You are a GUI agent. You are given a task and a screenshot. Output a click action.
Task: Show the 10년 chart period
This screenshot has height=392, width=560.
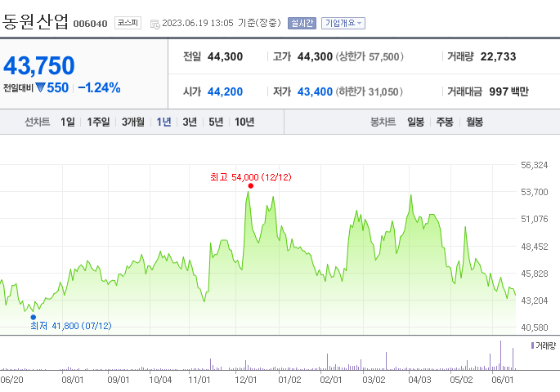pyautogui.click(x=244, y=122)
